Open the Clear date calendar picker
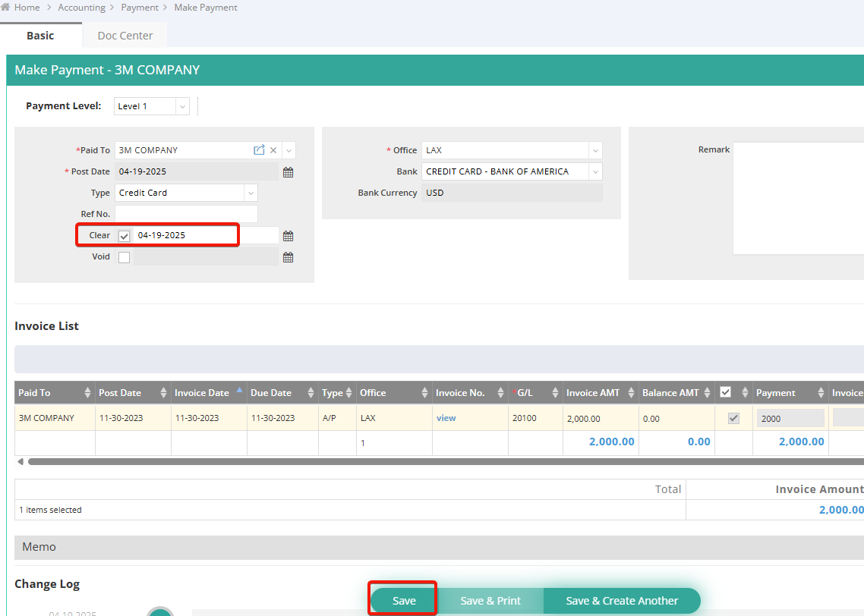Viewport: 864px width, 616px height. click(x=288, y=236)
